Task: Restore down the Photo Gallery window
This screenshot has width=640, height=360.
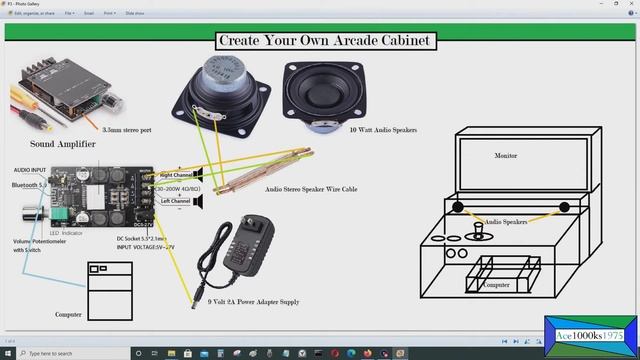Action: tap(616, 4)
